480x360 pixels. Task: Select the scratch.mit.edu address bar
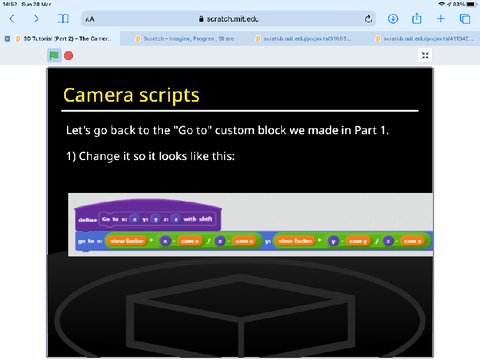(229, 19)
